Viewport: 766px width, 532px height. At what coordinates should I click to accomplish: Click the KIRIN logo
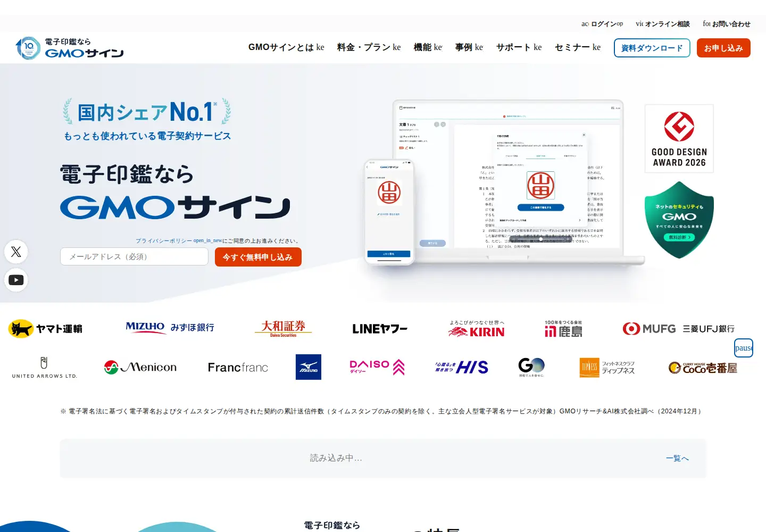pyautogui.click(x=477, y=329)
